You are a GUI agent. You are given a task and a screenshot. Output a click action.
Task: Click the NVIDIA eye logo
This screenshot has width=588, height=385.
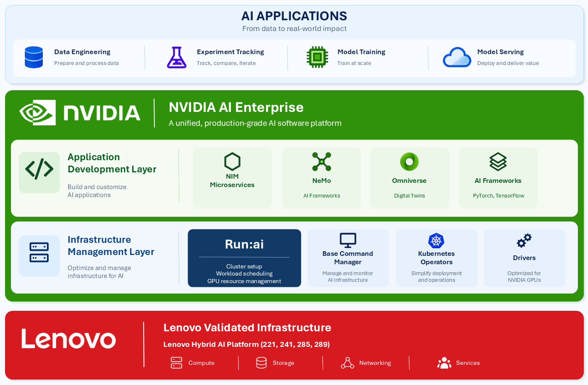coord(38,112)
